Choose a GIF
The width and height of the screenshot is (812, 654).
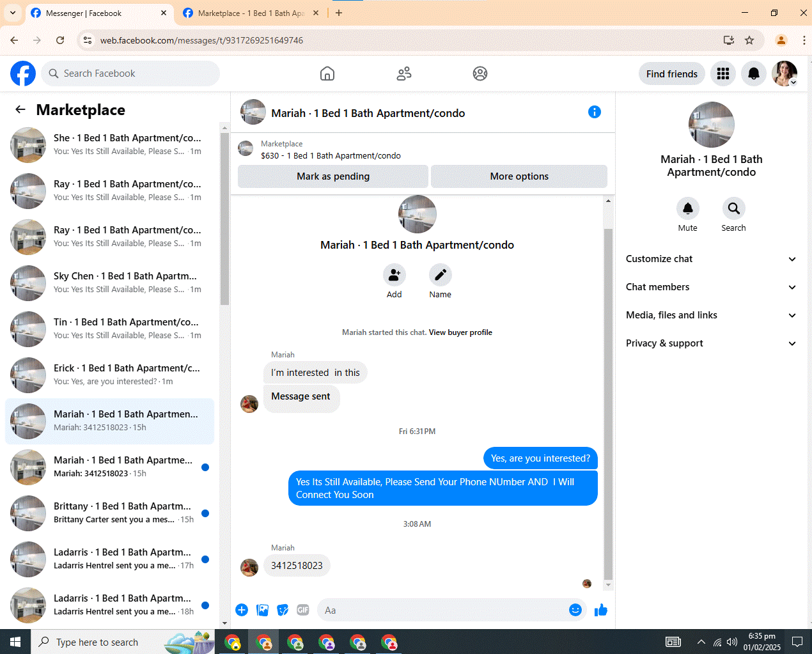pyautogui.click(x=303, y=610)
